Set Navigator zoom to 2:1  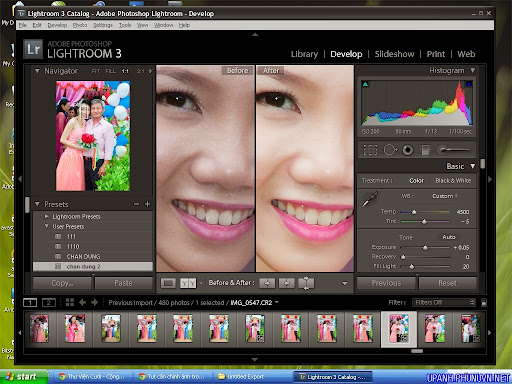[x=141, y=71]
